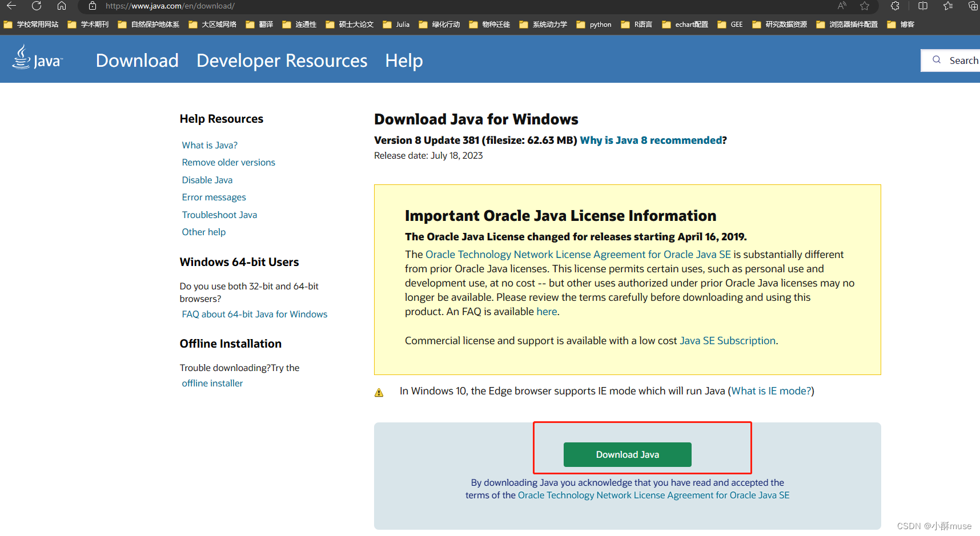Open the Troubleshoot Java link
The image size is (980, 536).
219,215
